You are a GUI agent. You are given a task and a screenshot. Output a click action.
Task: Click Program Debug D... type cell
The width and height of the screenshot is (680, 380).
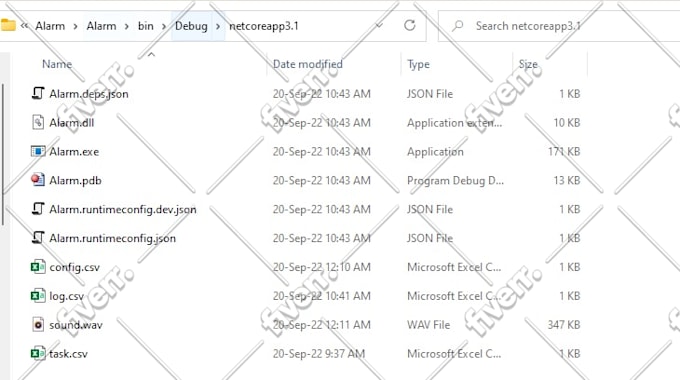pyautogui.click(x=455, y=180)
